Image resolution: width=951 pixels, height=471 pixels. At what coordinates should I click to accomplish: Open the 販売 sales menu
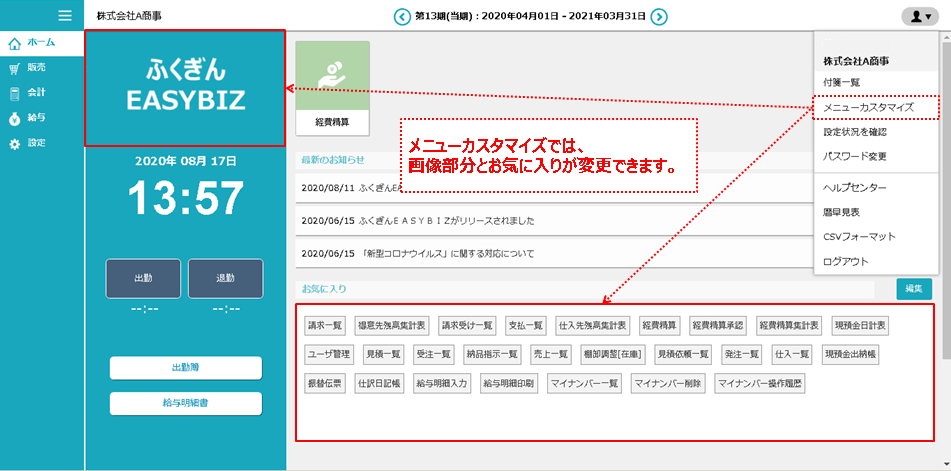click(x=42, y=68)
